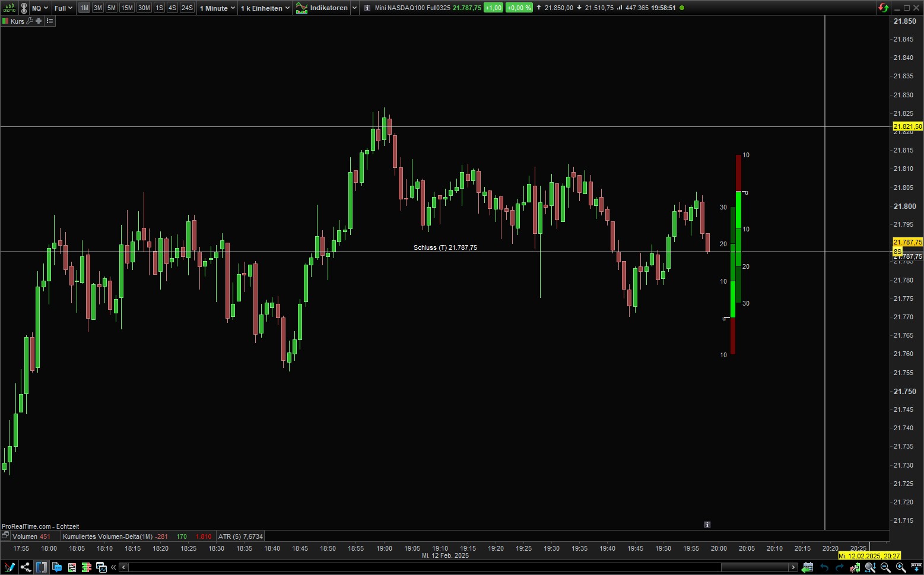Toggle the bracket cursor mode button

(41, 567)
